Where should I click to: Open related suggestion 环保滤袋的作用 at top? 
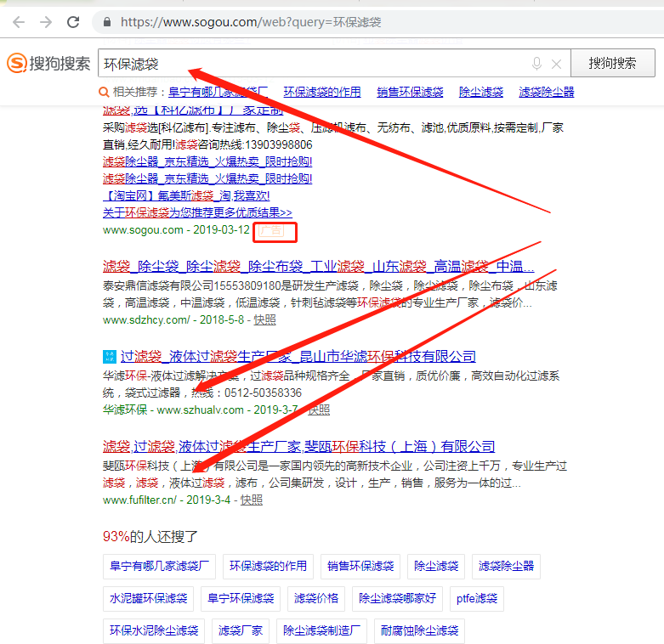[322, 92]
